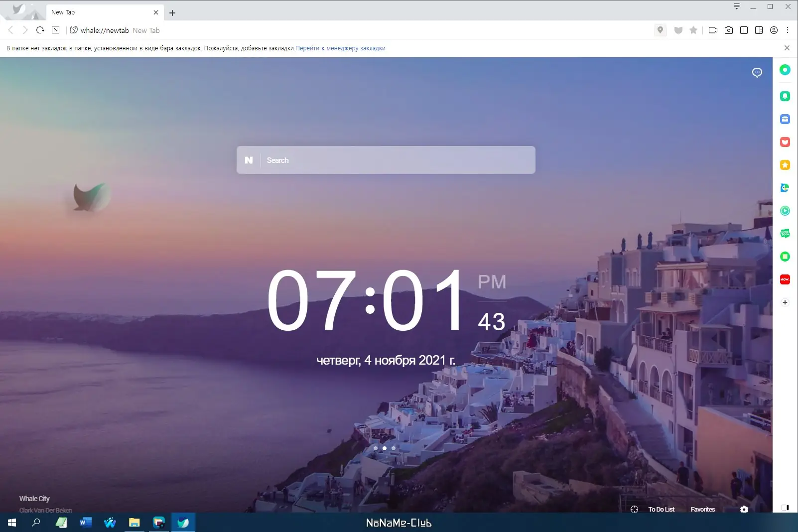Click the crosshair focus icon near To Do List

[634, 509]
